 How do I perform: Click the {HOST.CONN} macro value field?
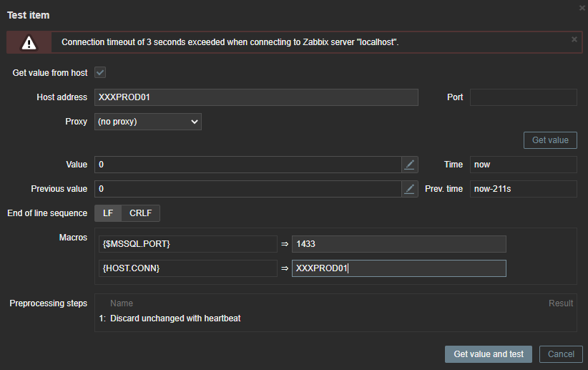tap(398, 268)
